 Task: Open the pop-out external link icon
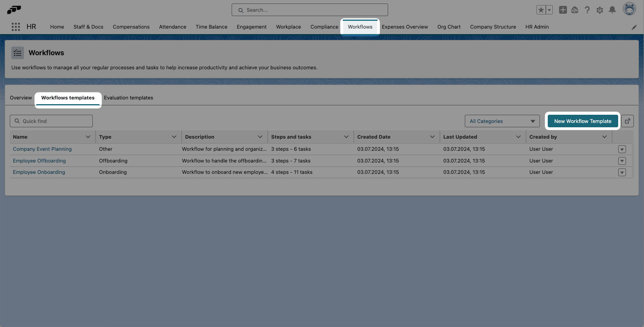[x=628, y=121]
